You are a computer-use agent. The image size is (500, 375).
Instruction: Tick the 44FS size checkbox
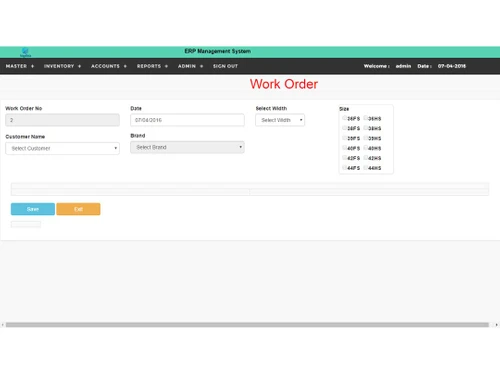(345, 168)
